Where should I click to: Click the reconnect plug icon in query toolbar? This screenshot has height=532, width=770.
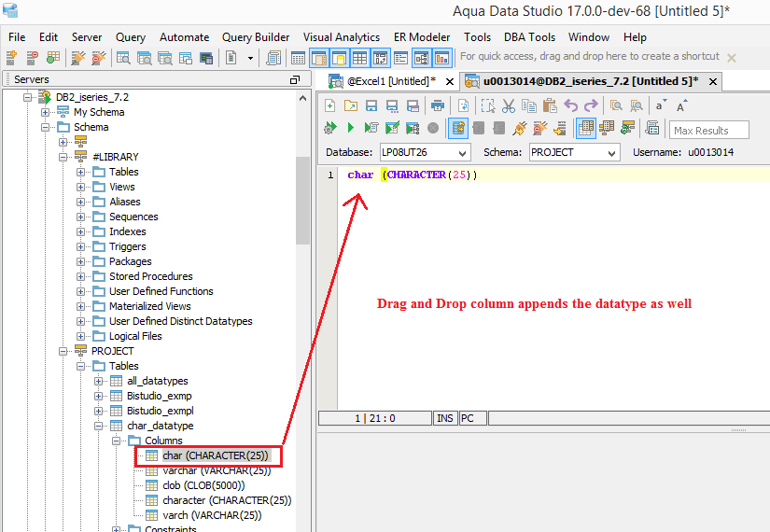pyautogui.click(x=519, y=128)
